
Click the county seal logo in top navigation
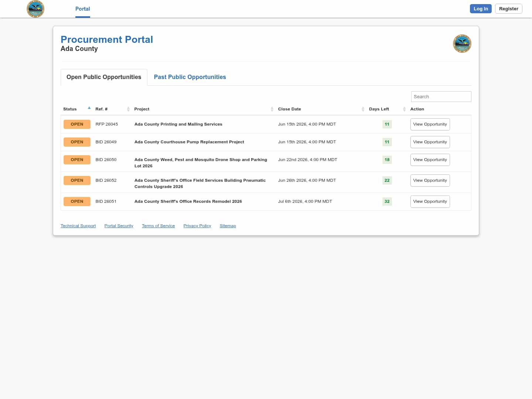[35, 8]
